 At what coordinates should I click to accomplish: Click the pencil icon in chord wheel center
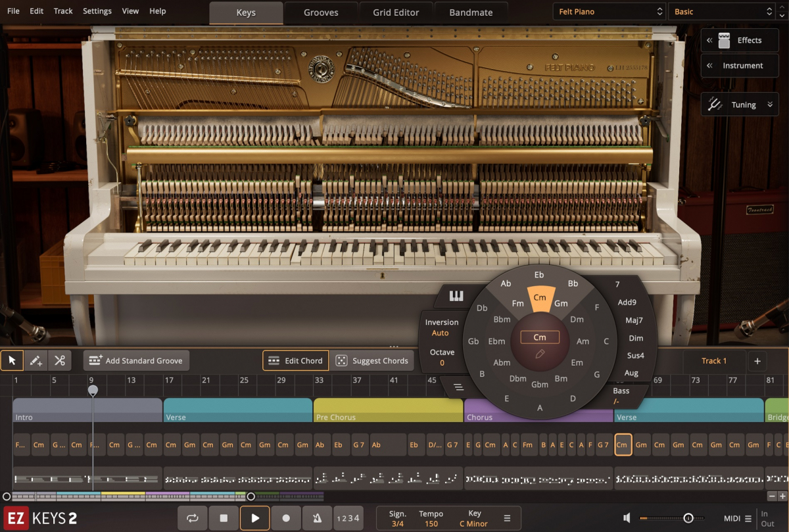540,354
